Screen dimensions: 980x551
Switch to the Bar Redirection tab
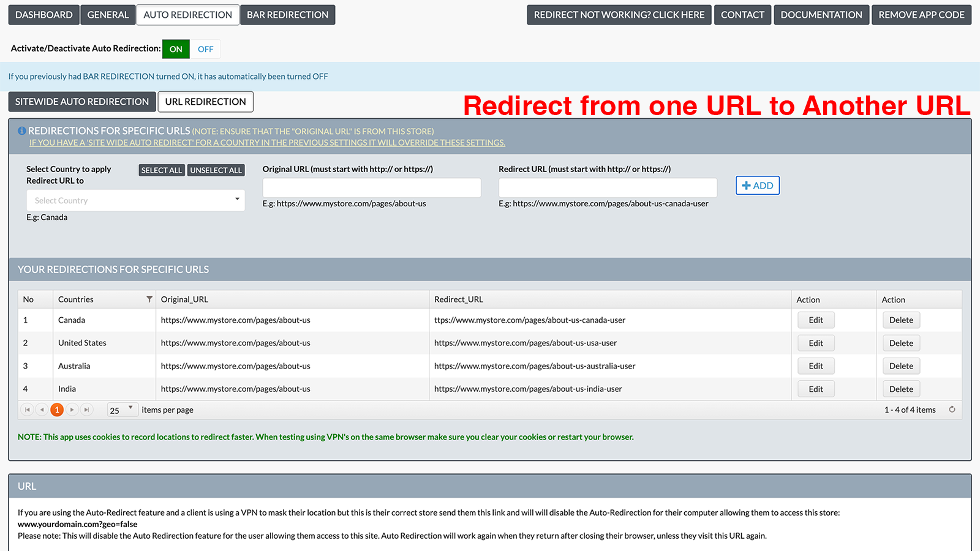pos(287,14)
